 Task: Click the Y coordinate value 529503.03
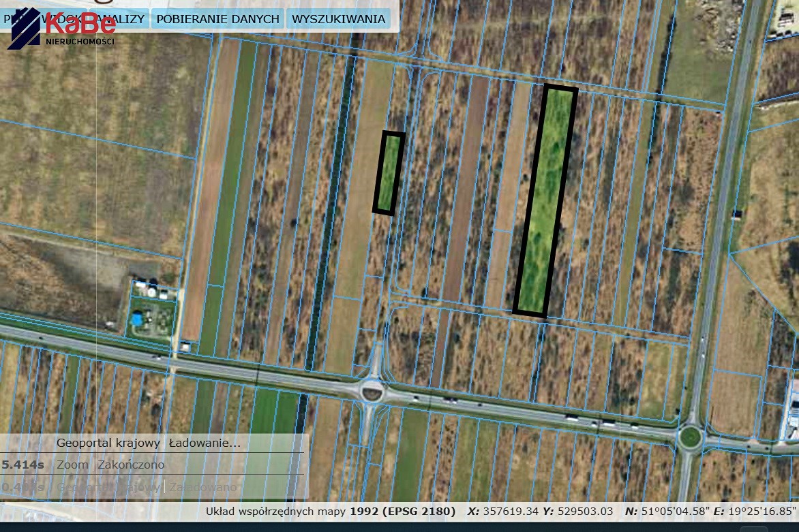[586, 511]
